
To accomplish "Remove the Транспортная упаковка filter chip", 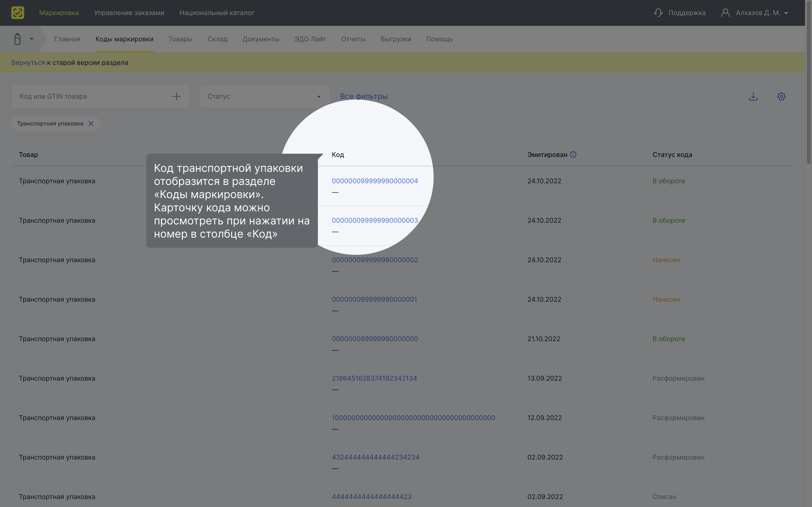I will pyautogui.click(x=91, y=124).
